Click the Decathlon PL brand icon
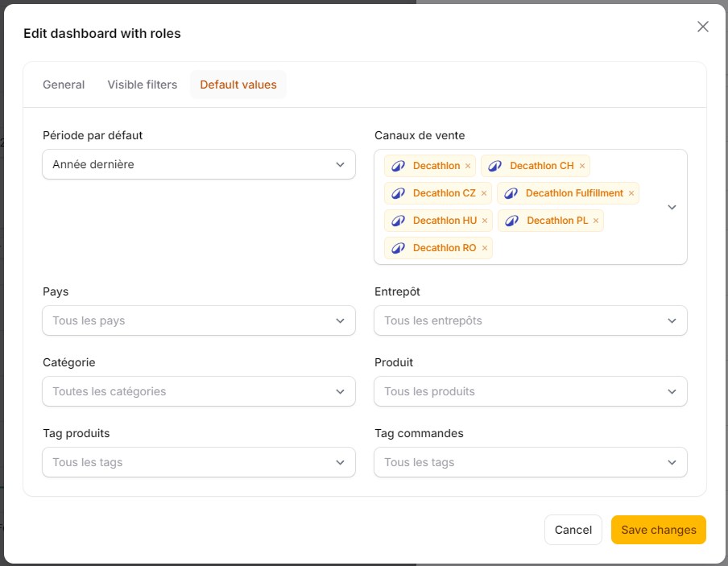 click(x=511, y=221)
